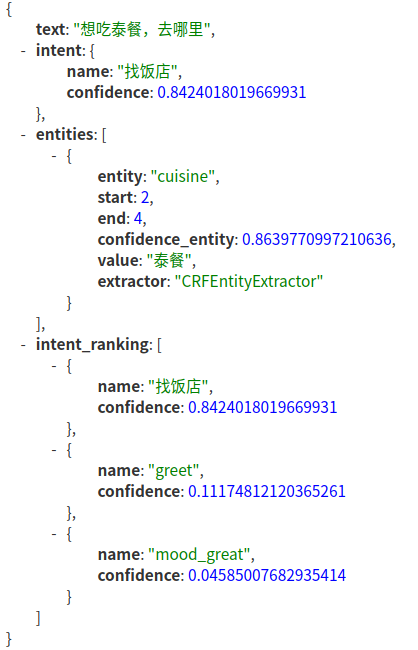Select the text value "想吃泰餐，去哪里"
The height and width of the screenshot is (650, 418).
coord(141,29)
